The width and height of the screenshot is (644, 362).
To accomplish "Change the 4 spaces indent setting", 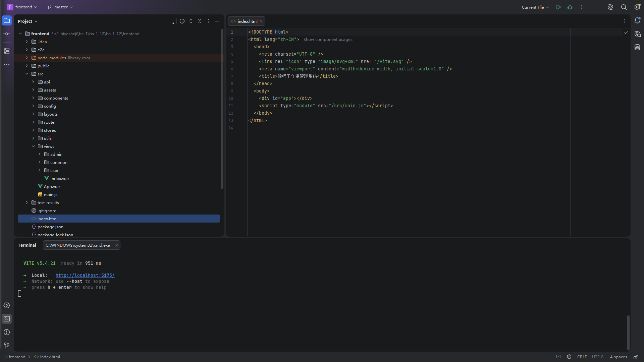I will coord(619,357).
